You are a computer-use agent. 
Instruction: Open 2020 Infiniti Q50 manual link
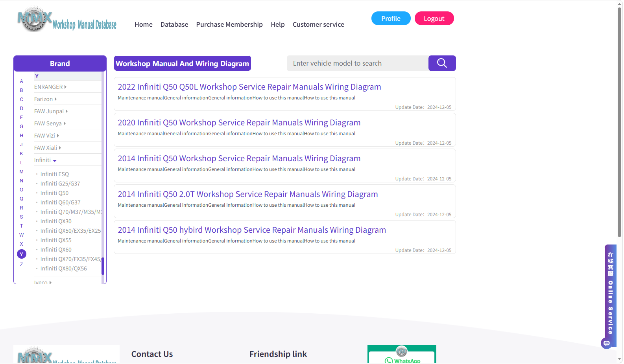[x=239, y=123]
